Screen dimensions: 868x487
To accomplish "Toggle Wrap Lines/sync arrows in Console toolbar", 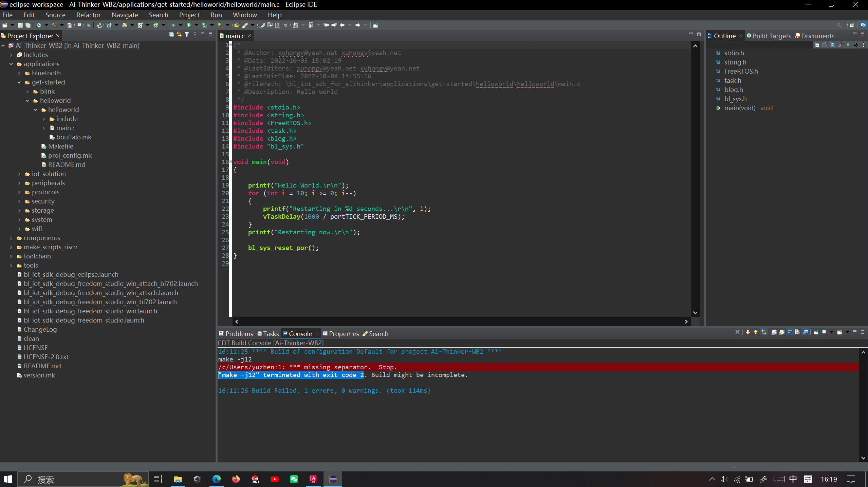I will pos(764,332).
